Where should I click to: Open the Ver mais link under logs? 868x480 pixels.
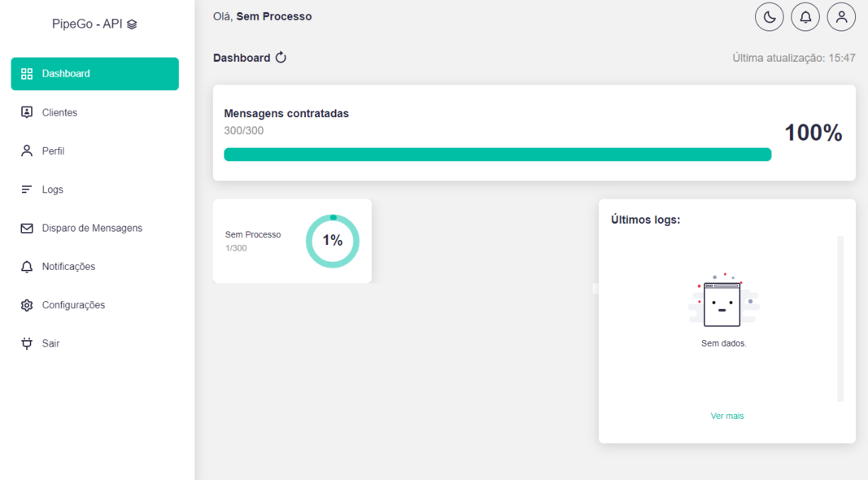click(726, 416)
